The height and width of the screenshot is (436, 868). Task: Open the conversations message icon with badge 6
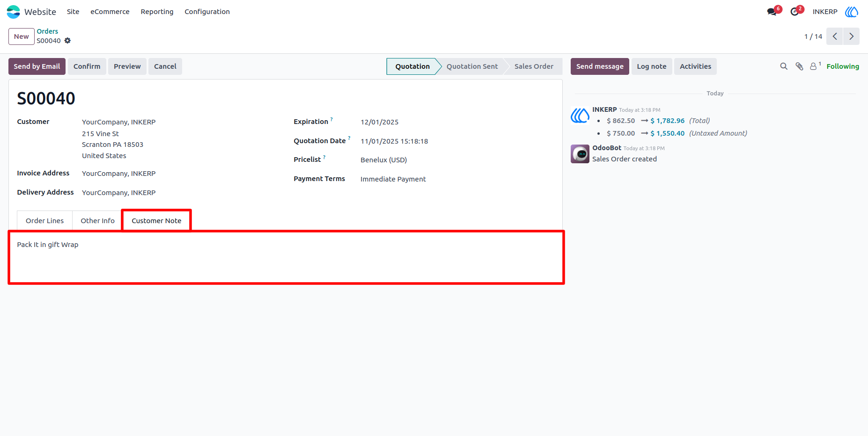click(772, 12)
